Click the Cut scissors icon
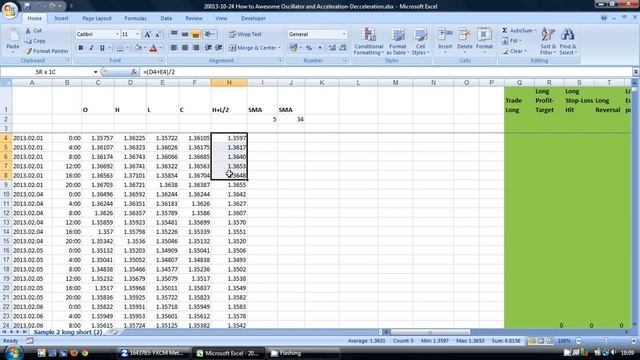 point(28,31)
